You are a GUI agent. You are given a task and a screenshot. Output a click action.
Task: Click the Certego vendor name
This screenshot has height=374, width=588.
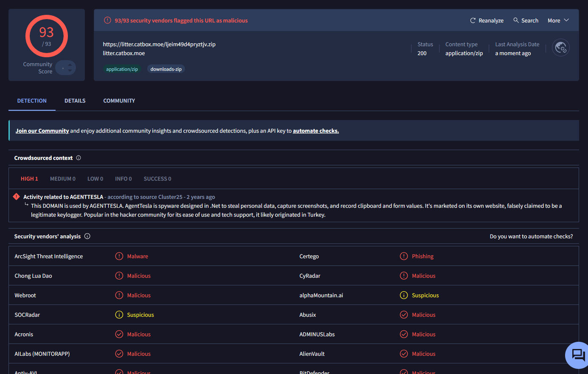click(309, 256)
